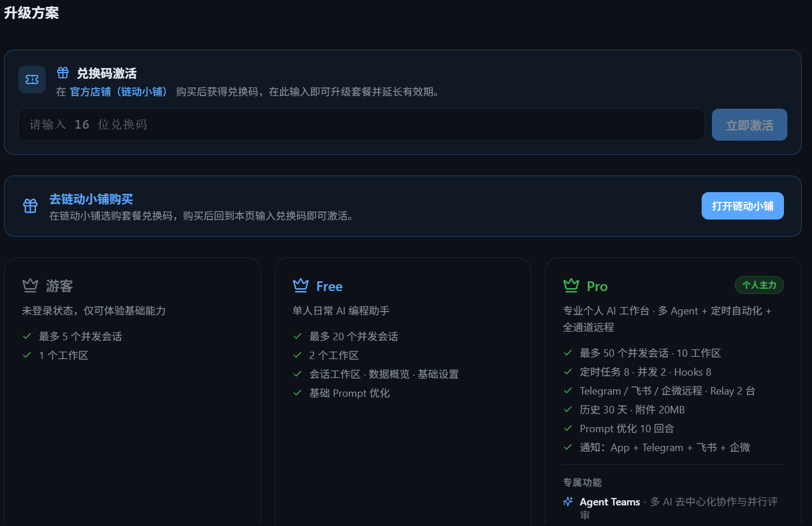Click text 会话工作区 · 数据概览 · 基础设置

(x=384, y=374)
